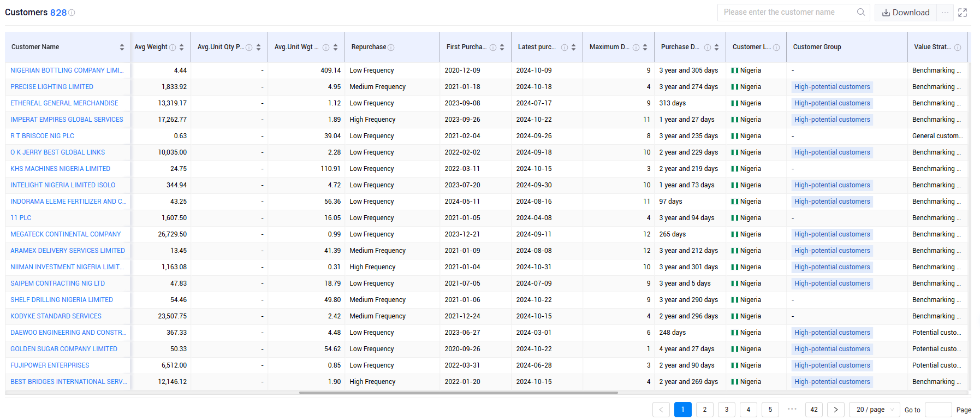The width and height of the screenshot is (980, 420).
Task: Click the Avg Weight info icon
Action: (173, 48)
